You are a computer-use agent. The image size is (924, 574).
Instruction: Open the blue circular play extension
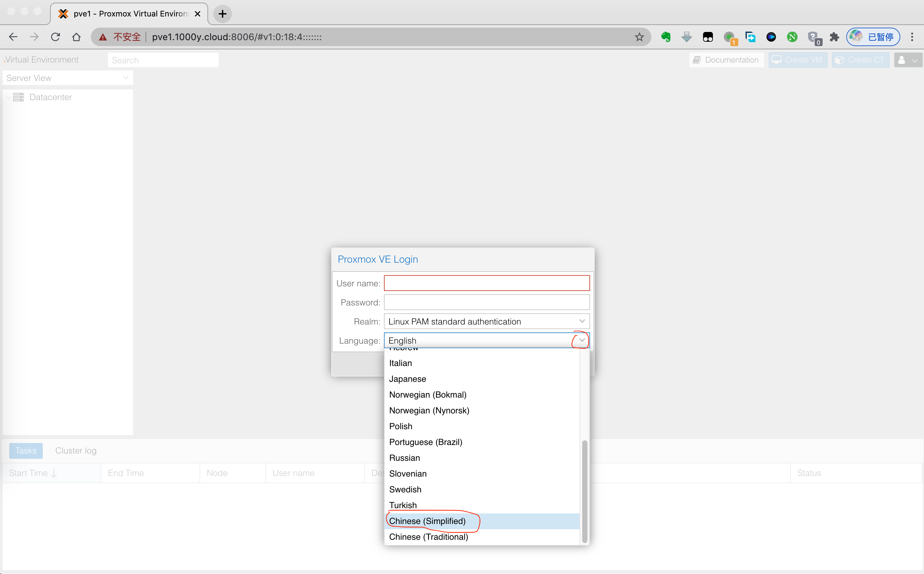[771, 37]
